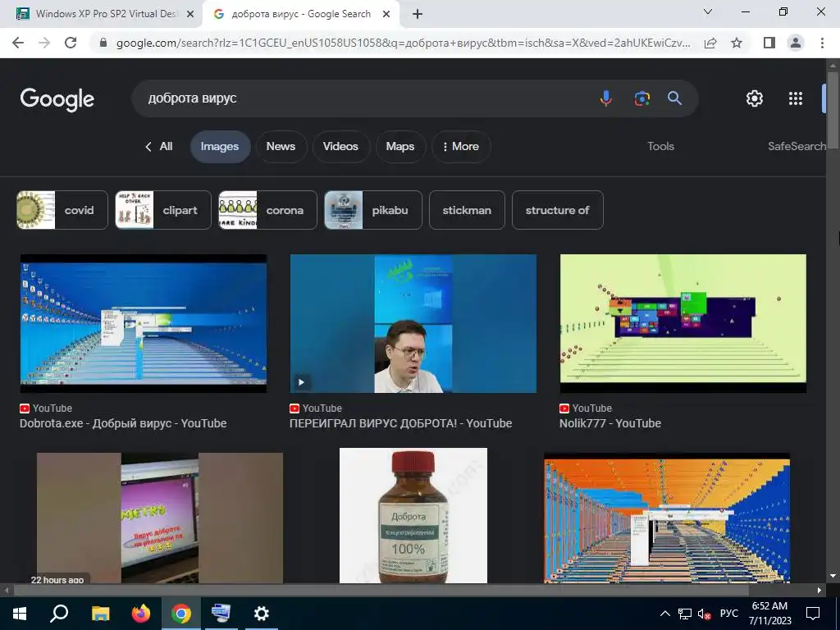Open the orange and blue tunnel thumbnail

(667, 518)
